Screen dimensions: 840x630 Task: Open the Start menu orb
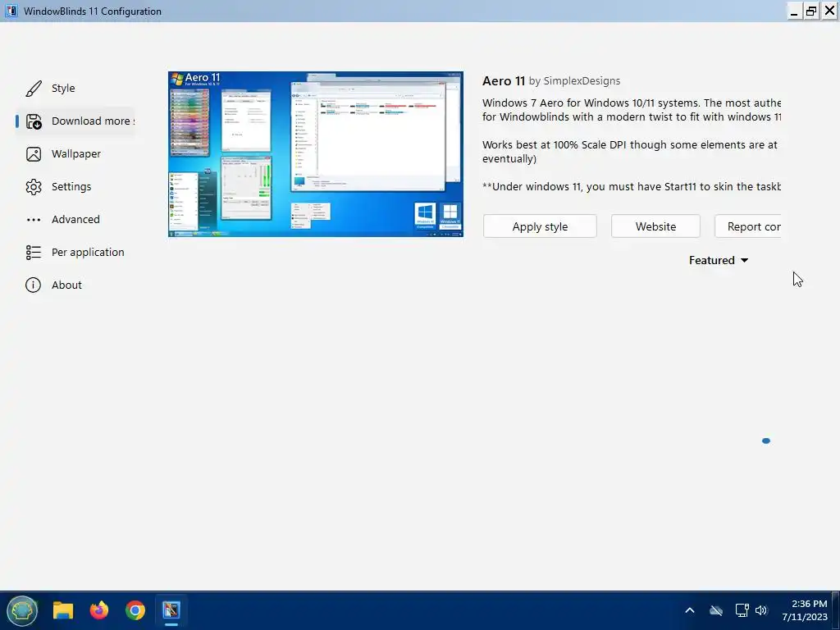pyautogui.click(x=22, y=610)
